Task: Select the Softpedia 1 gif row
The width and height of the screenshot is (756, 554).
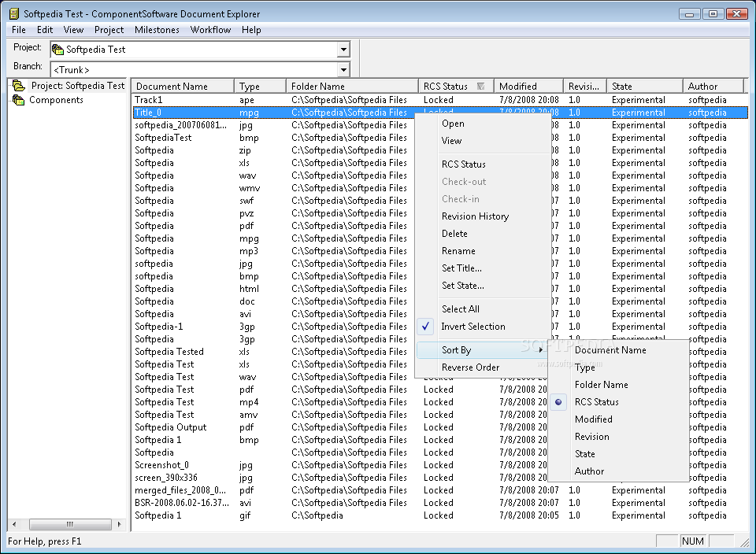Action: click(439, 515)
